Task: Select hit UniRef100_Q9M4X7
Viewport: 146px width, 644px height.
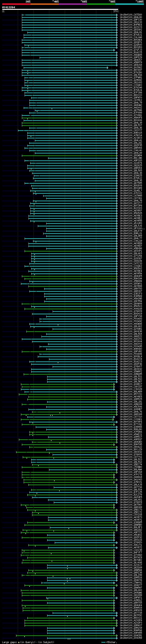Action: (131, 625)
